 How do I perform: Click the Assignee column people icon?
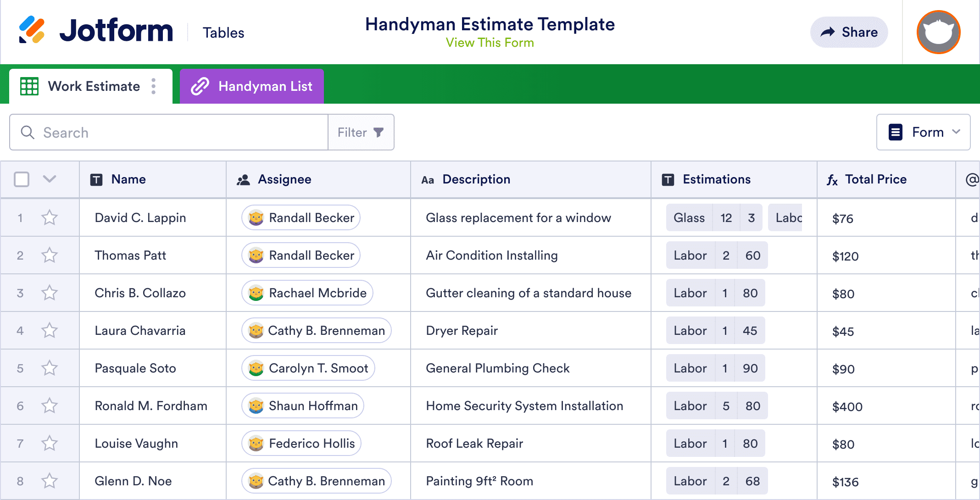(x=243, y=180)
